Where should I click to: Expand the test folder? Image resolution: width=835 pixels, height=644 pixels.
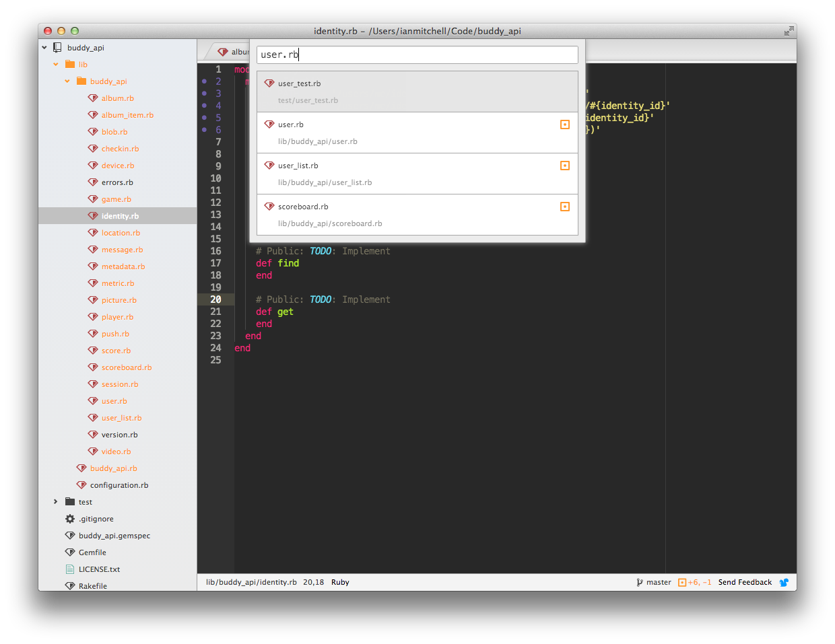tap(56, 502)
